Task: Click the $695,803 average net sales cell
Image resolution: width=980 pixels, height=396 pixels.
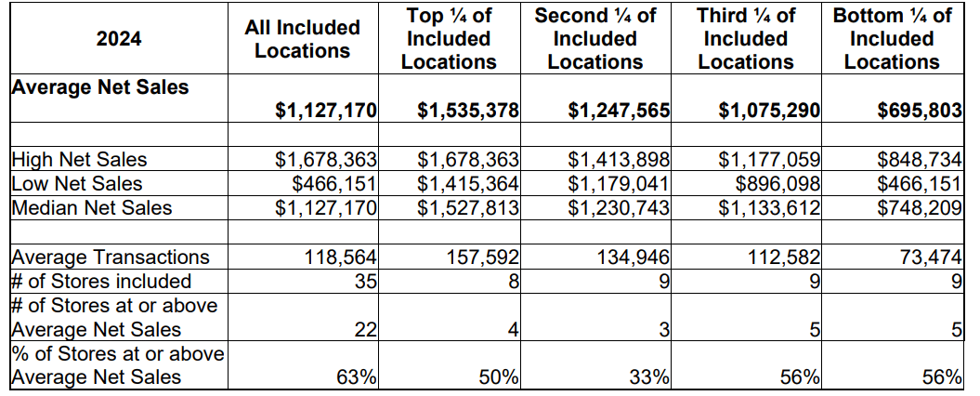Action: (919, 111)
